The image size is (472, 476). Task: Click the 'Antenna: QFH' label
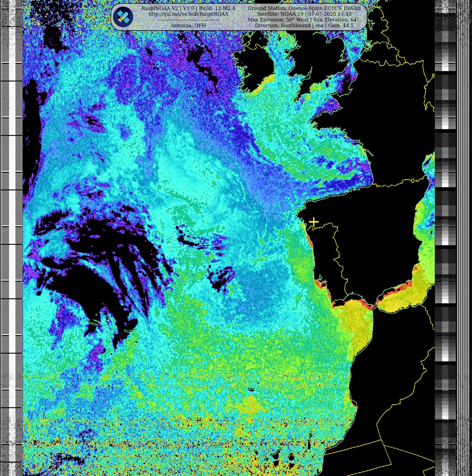pos(188,25)
